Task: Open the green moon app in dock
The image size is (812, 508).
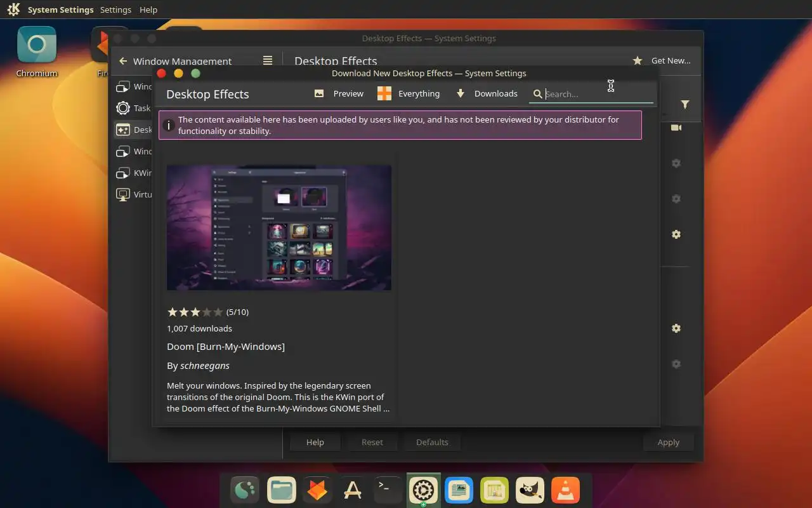Action: point(246,491)
